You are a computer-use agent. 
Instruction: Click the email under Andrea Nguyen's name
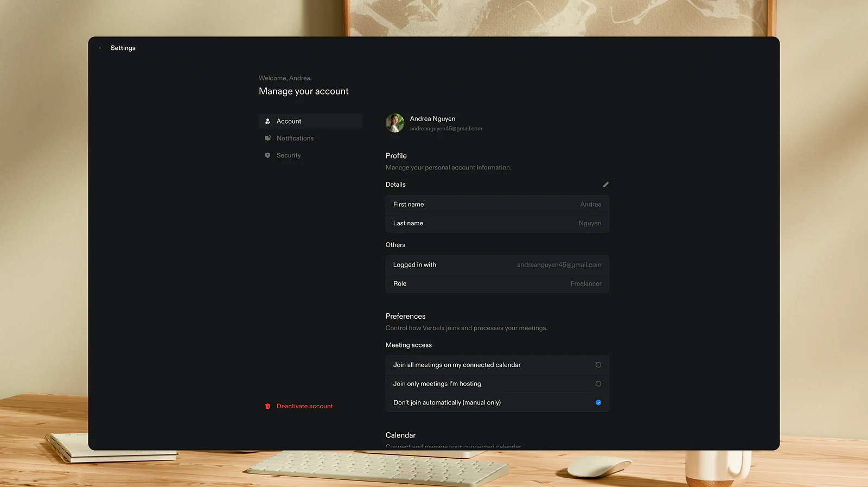(446, 129)
